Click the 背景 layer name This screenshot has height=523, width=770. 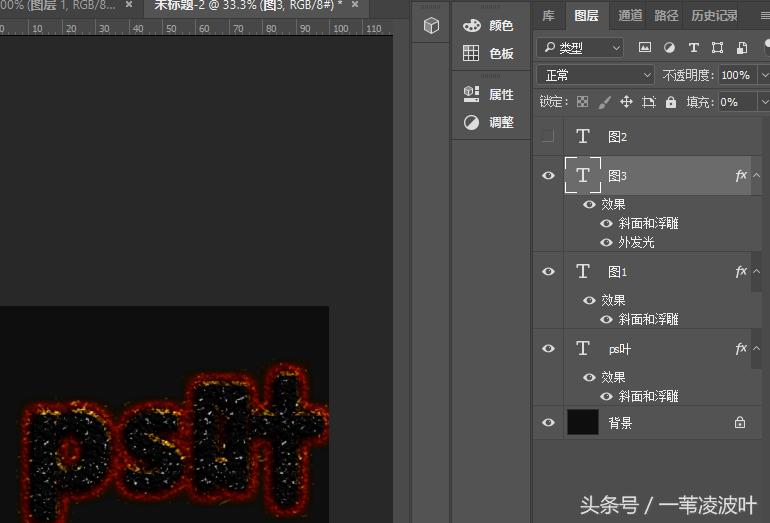coord(620,423)
